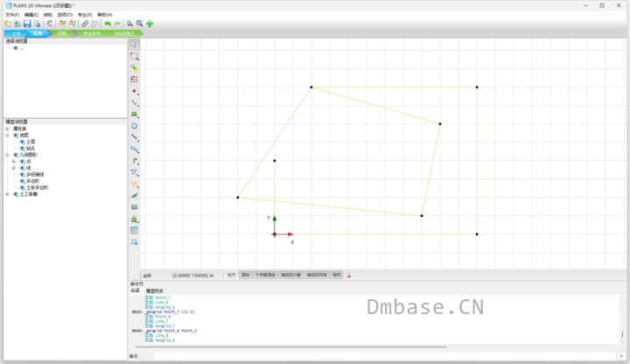Run command with green play button
Screen dimensions: 630x364
coord(621,356)
